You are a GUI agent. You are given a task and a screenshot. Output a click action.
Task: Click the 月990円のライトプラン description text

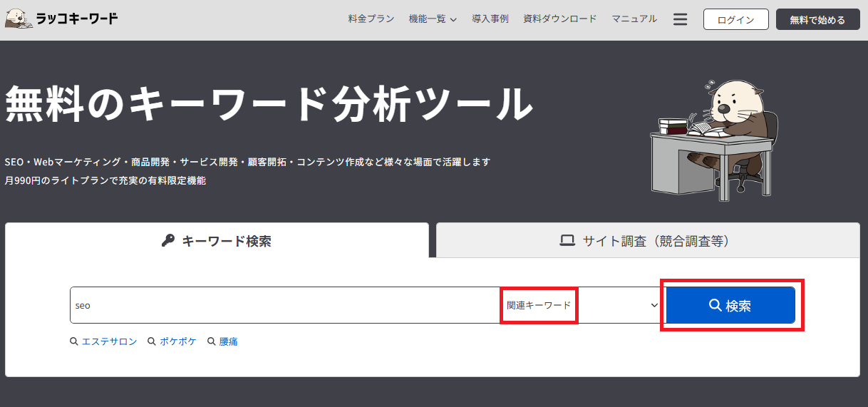[x=105, y=181]
